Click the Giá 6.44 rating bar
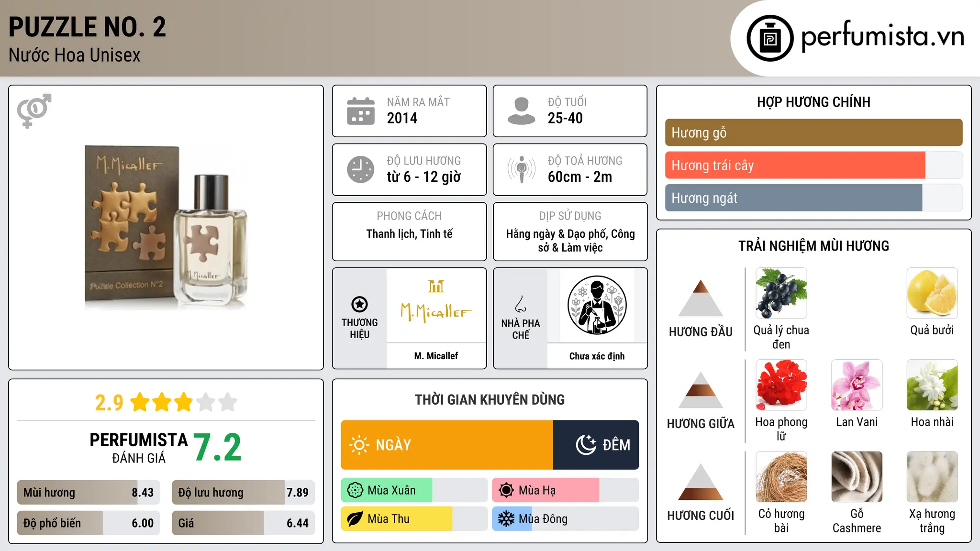The height and width of the screenshot is (551, 980). (243, 523)
